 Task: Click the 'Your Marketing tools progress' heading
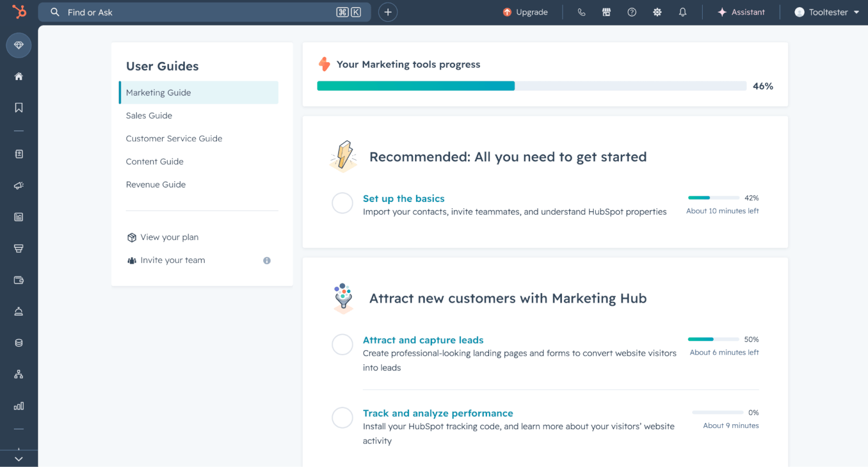tap(408, 64)
